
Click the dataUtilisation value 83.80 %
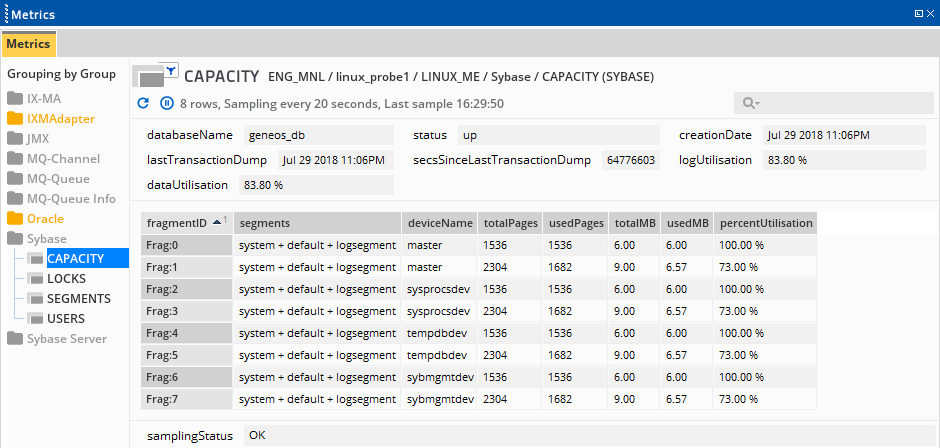[316, 185]
